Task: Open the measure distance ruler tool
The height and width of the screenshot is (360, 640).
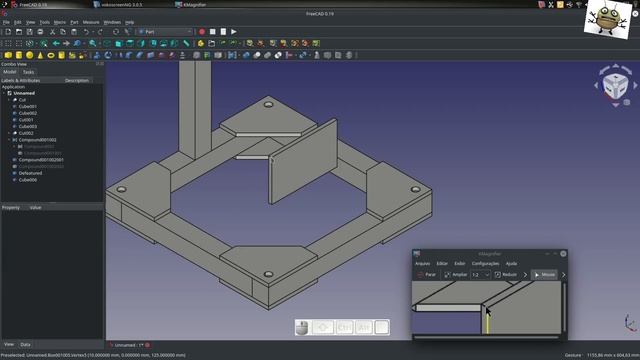Action: pos(186,43)
